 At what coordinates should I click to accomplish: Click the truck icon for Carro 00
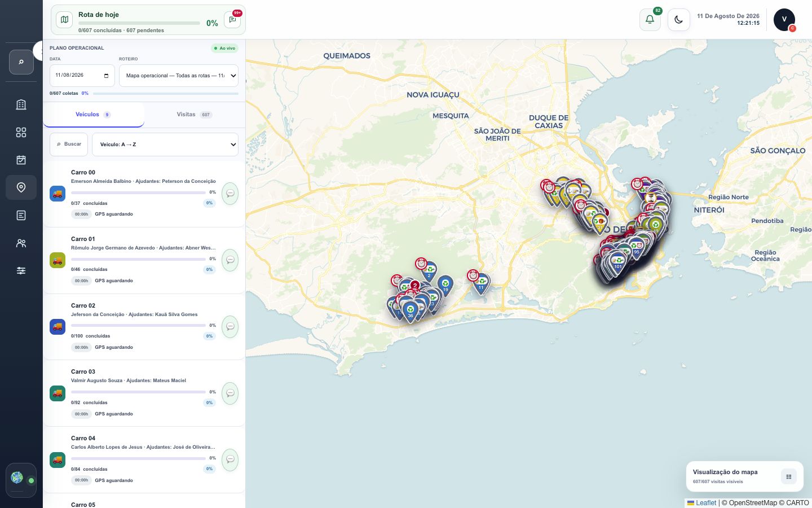pos(58,194)
